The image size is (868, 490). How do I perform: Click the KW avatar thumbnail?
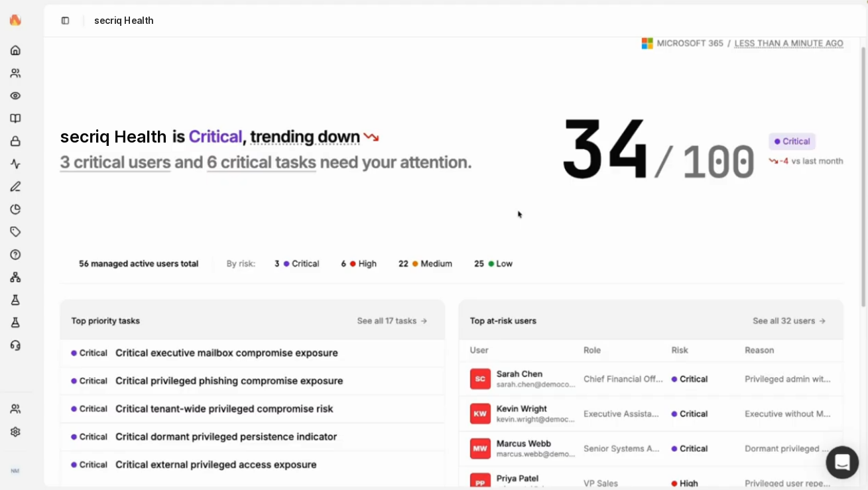[x=480, y=414]
